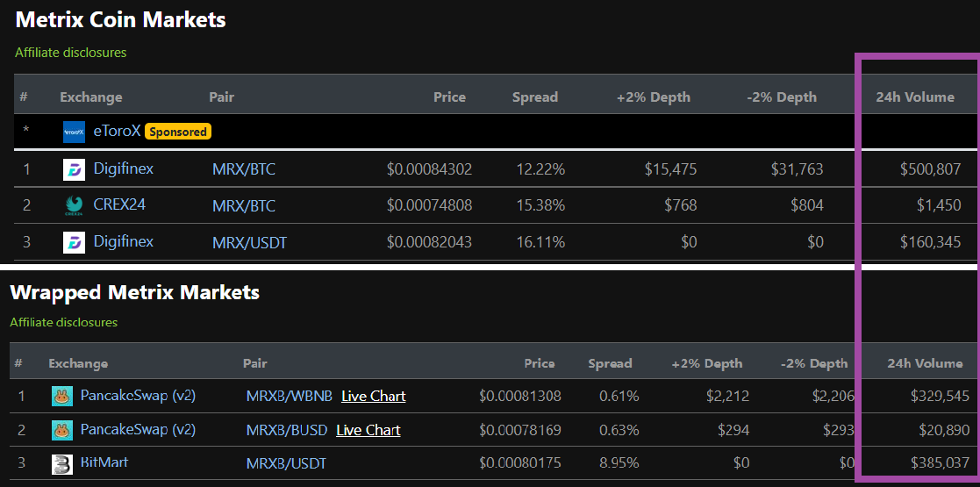Open Digifinex exchange in MRX/USDT row
This screenshot has height=487, width=980.
pyautogui.click(x=123, y=241)
